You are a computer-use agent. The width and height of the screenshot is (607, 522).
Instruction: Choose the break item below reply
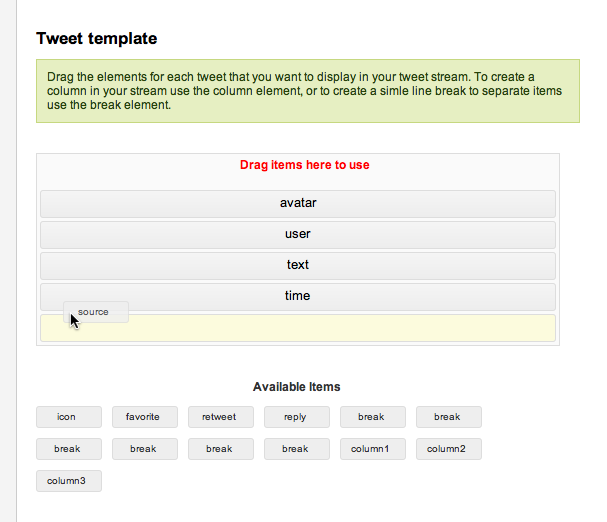[x=297, y=449]
